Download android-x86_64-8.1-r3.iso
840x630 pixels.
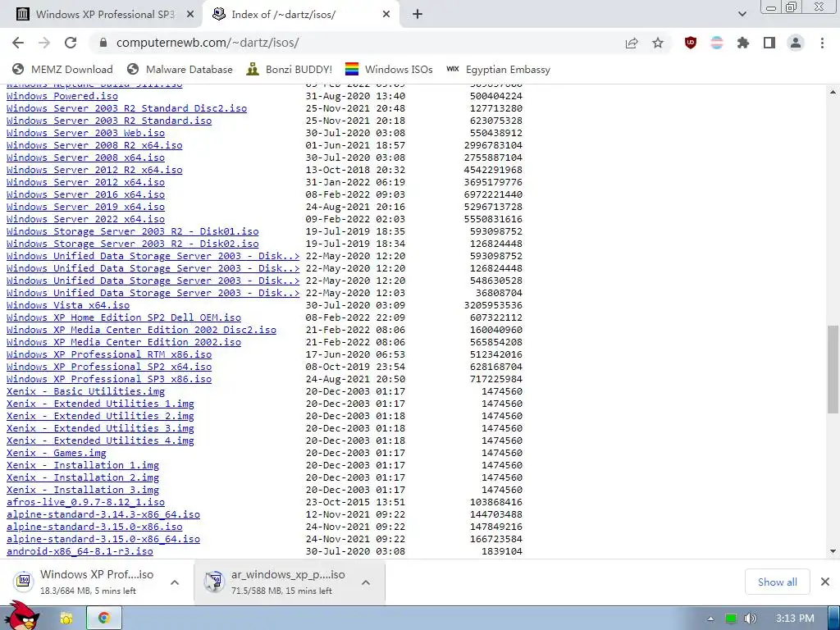(80, 552)
